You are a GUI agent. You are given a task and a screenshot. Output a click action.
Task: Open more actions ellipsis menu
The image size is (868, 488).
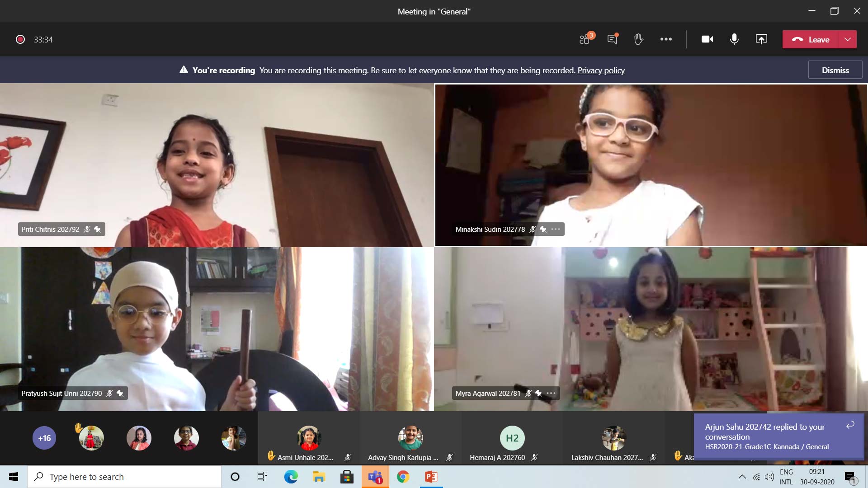[x=666, y=39]
